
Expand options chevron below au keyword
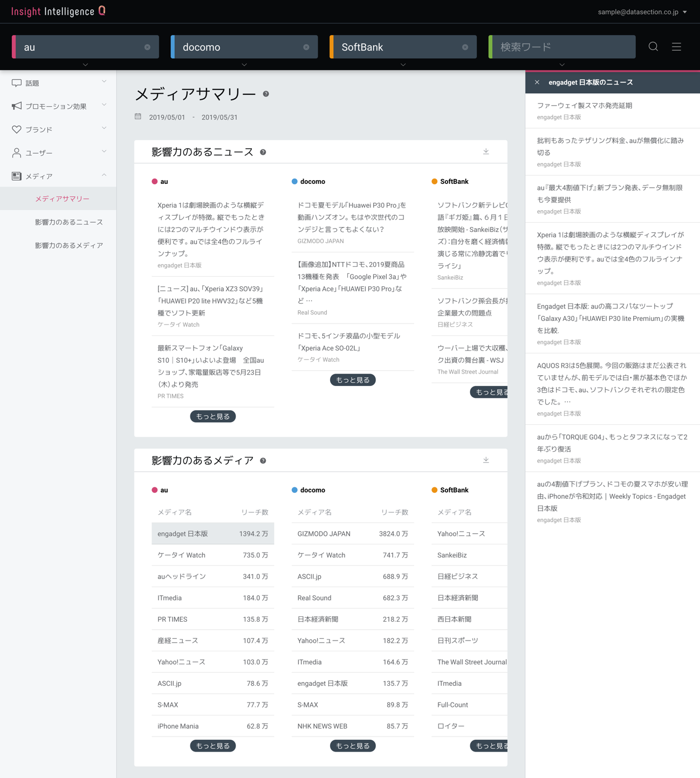pyautogui.click(x=85, y=65)
